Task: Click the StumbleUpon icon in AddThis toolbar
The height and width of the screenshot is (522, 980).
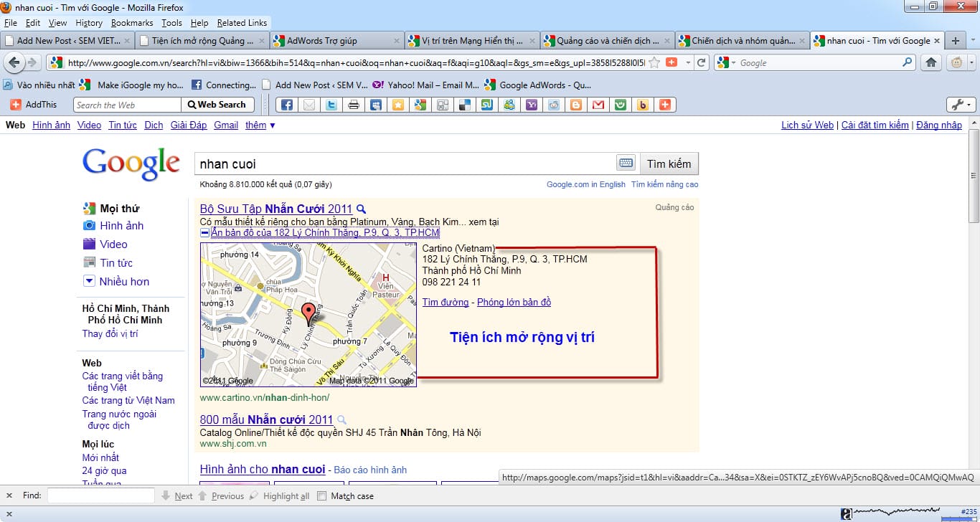Action: pyautogui.click(x=486, y=105)
